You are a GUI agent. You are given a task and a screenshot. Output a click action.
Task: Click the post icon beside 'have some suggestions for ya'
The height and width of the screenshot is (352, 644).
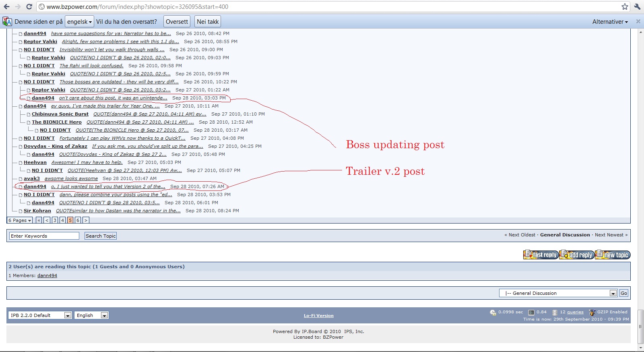[x=21, y=34]
